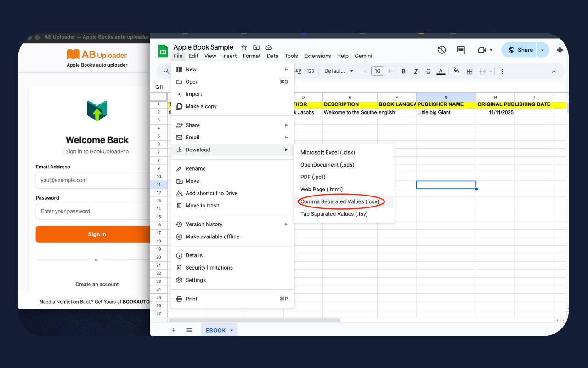
Task: Open the EBOOK tab dropdown arrow
Action: click(232, 330)
